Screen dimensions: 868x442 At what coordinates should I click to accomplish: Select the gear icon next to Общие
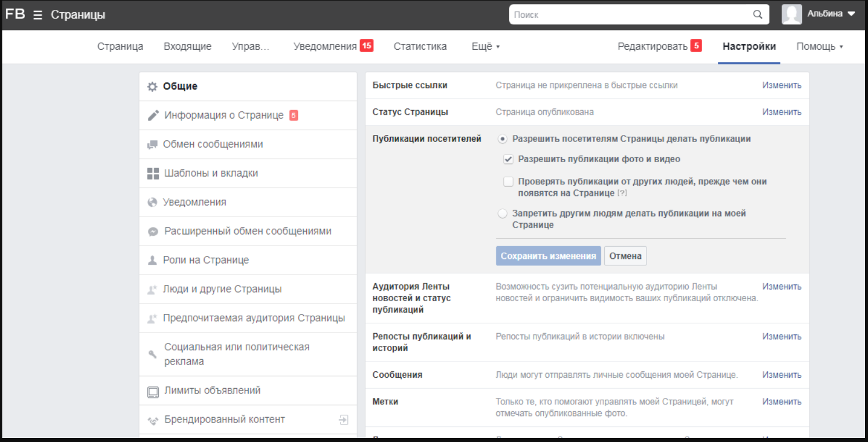pyautogui.click(x=152, y=86)
